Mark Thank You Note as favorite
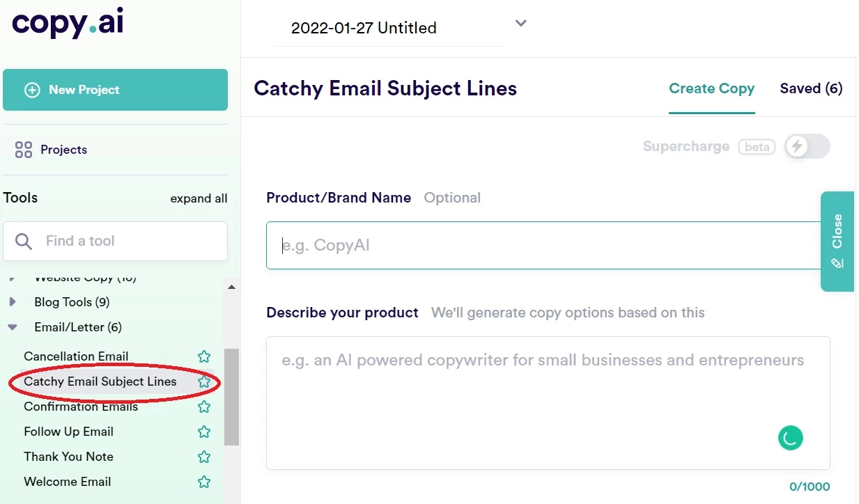This screenshot has height=504, width=859. pyautogui.click(x=204, y=457)
